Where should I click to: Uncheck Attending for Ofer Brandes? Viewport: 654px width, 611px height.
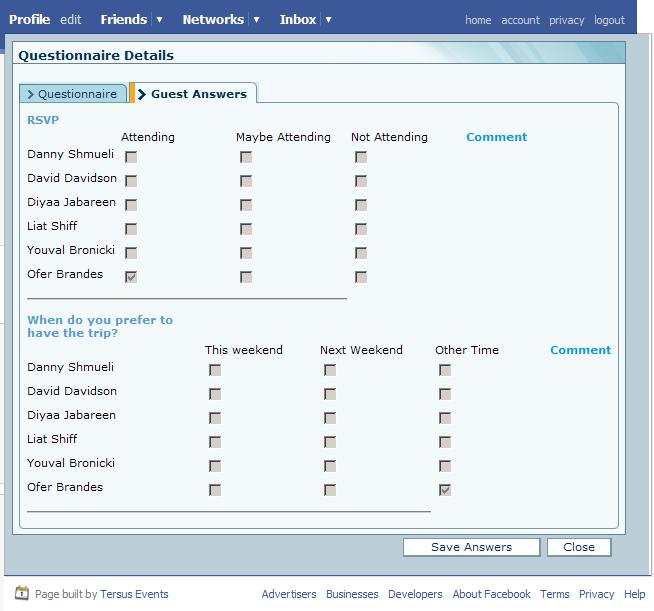(131, 277)
